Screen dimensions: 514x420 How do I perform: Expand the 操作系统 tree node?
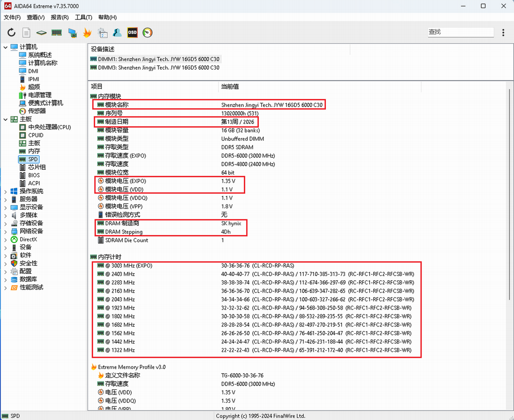(x=5, y=191)
